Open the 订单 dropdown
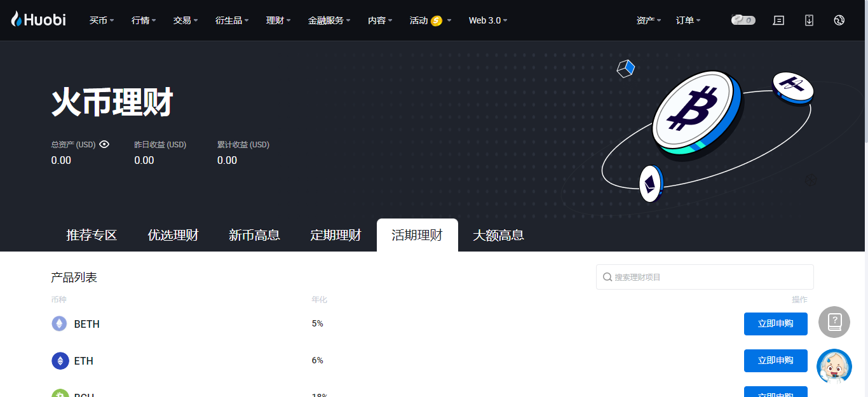 click(688, 20)
